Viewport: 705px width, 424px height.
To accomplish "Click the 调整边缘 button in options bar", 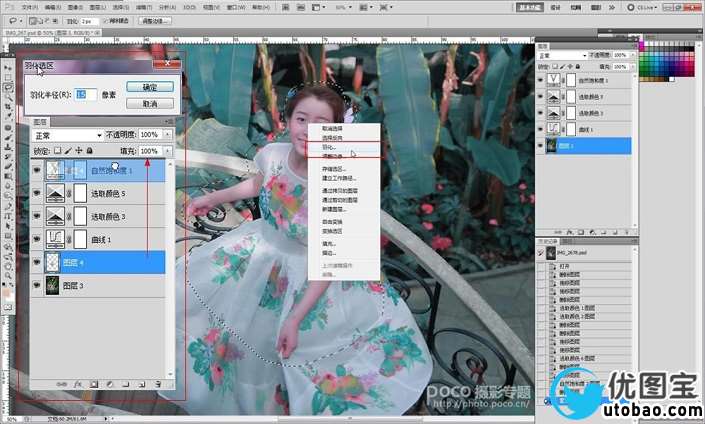I will point(155,21).
